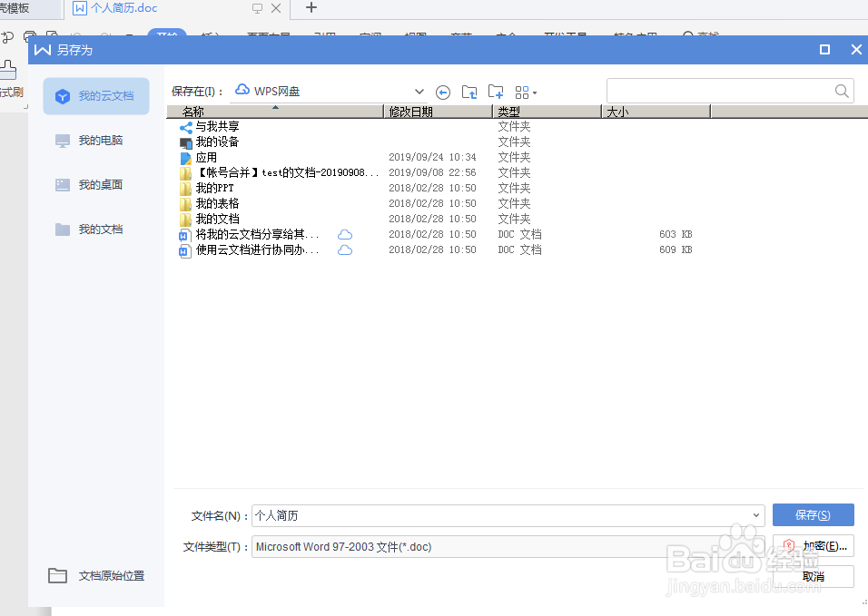Open the 保存在 location dropdown
Screen dimensions: 868x616
point(419,91)
